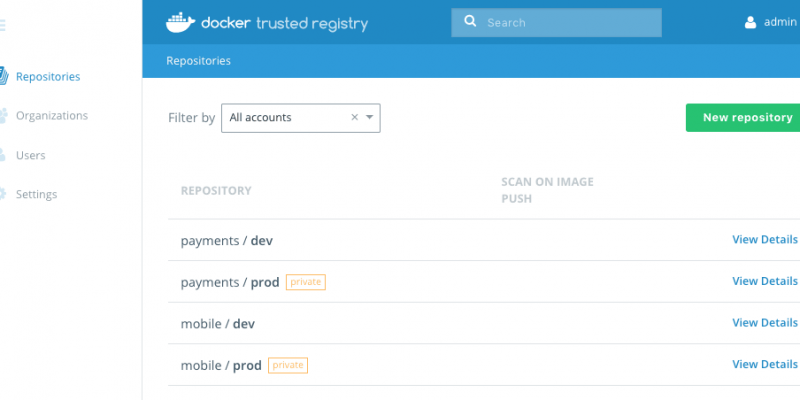Viewport: 800px width, 400px height.
Task: Toggle the hamburger menu icon
Action: (3, 24)
